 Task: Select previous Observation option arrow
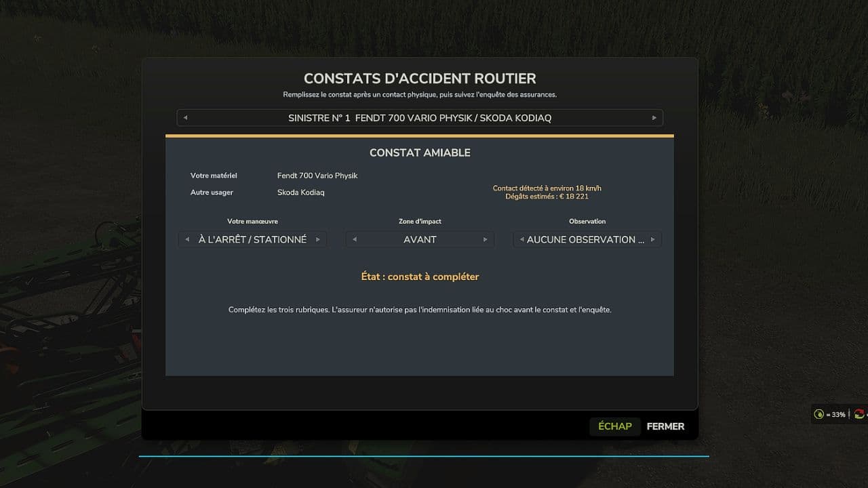tap(521, 239)
